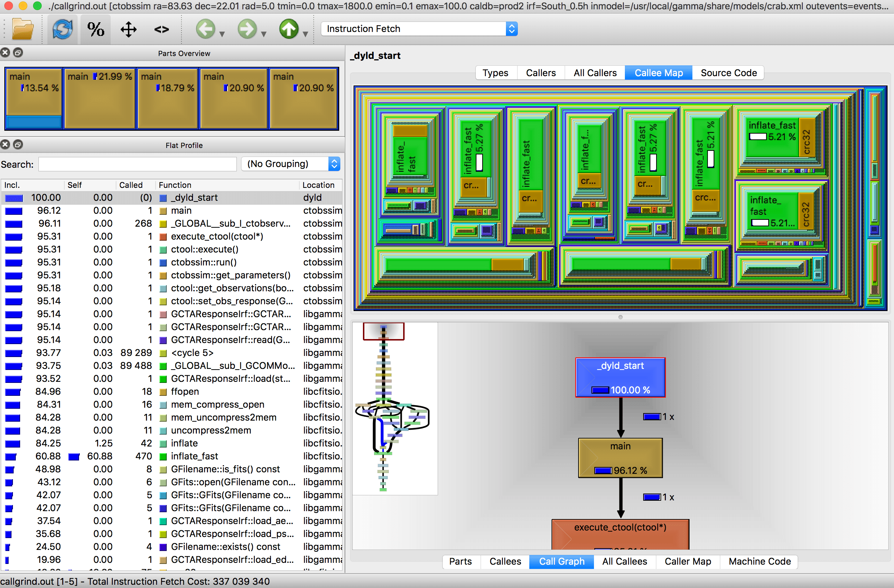Open Back history dropdown arrow
The image size is (894, 588).
(222, 34)
